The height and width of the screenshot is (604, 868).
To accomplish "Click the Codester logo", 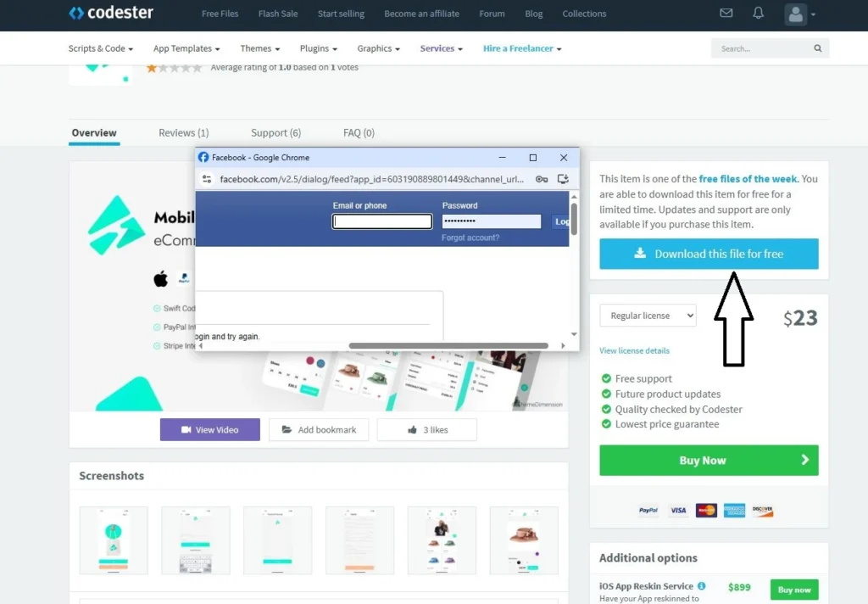I will click(111, 13).
